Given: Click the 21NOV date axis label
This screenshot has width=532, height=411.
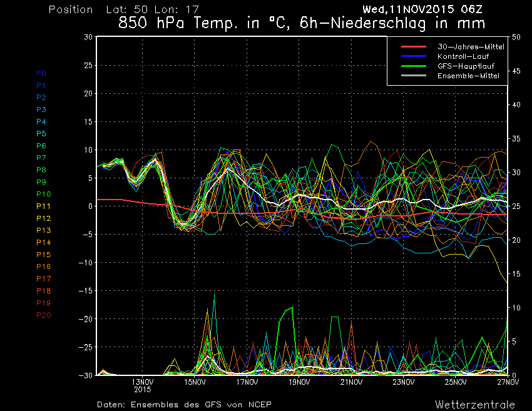Looking at the screenshot, I should [x=352, y=382].
